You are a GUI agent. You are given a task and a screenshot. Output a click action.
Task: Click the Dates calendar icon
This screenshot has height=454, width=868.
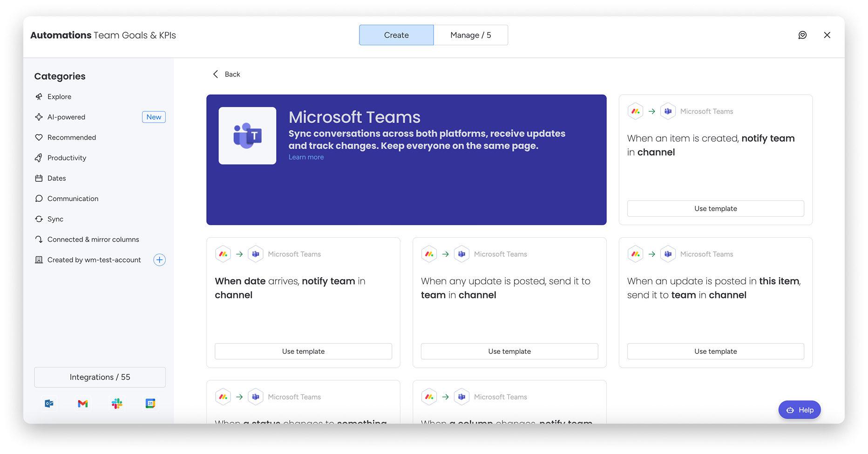39,178
